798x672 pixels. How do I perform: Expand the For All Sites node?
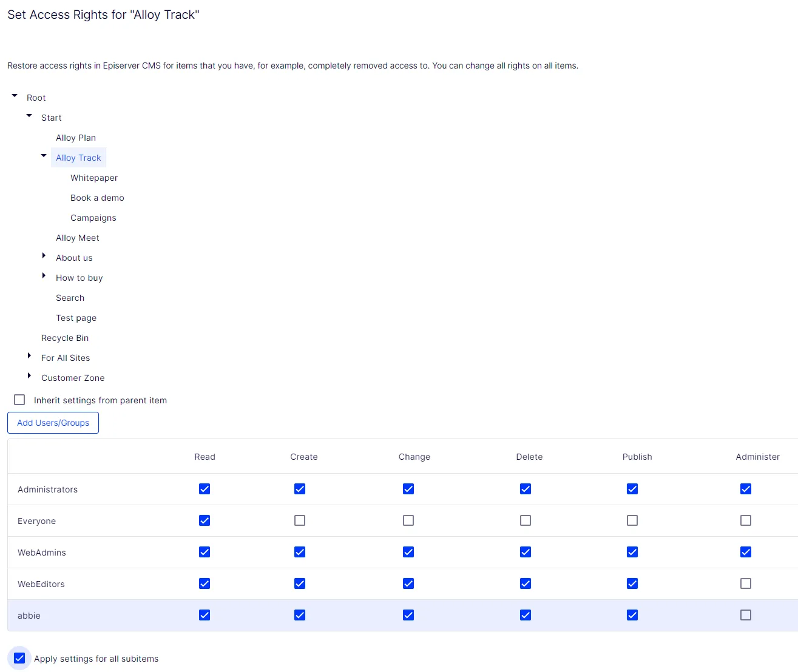click(29, 356)
